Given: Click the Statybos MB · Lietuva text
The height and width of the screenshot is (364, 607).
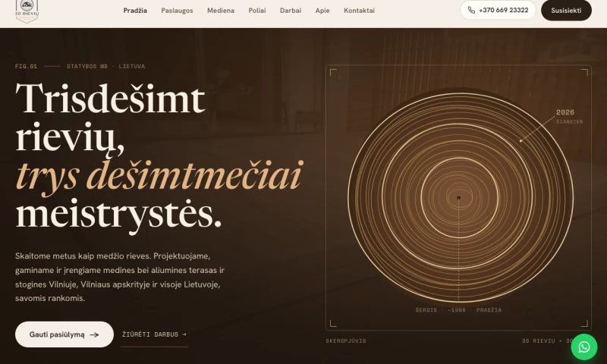Looking at the screenshot, I should [105, 66].
